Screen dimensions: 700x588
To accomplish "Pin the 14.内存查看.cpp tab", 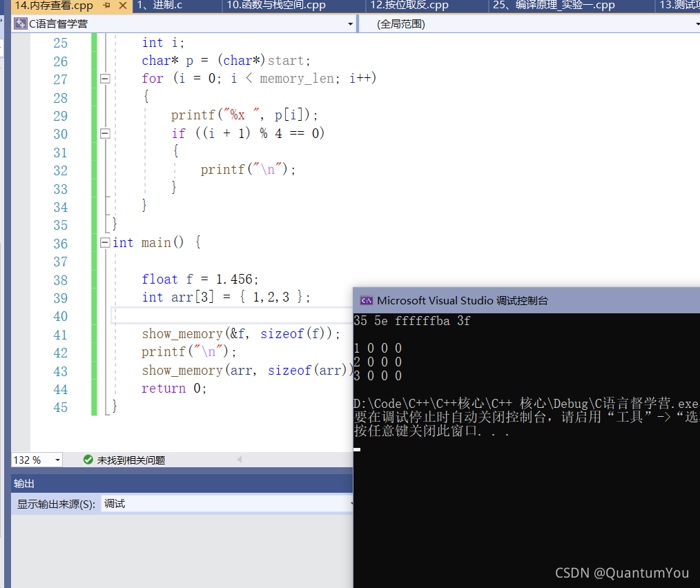I will (x=107, y=6).
